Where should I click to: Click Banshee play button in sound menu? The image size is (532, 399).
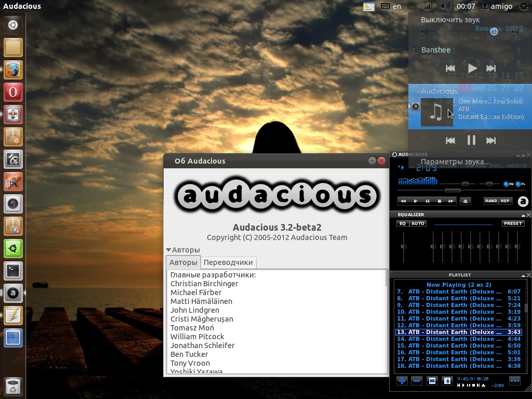472,68
